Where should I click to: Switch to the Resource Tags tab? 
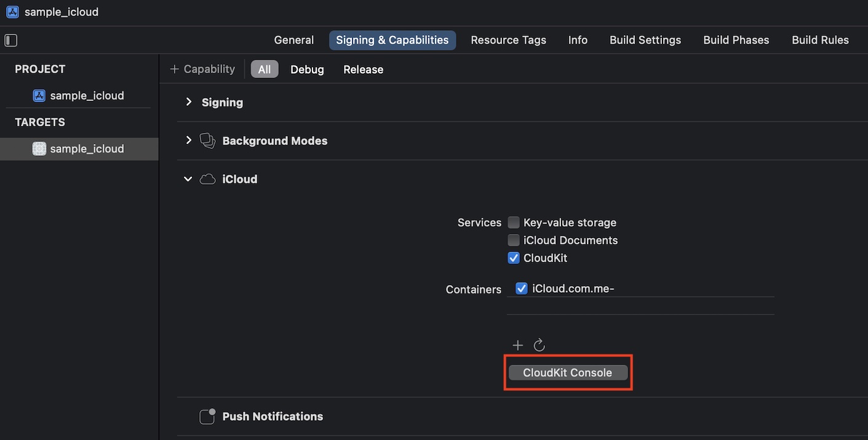tap(509, 40)
